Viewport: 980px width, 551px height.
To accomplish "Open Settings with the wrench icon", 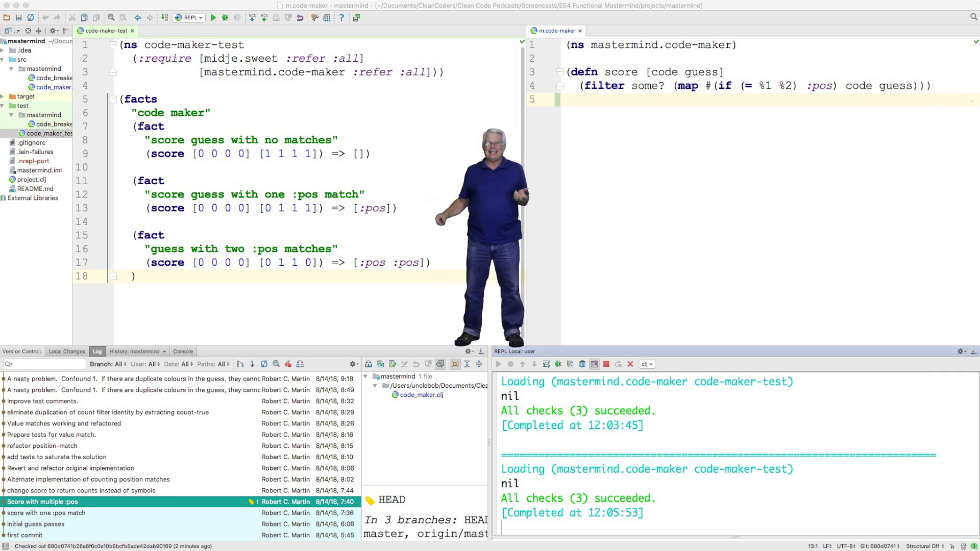I will click(x=315, y=17).
